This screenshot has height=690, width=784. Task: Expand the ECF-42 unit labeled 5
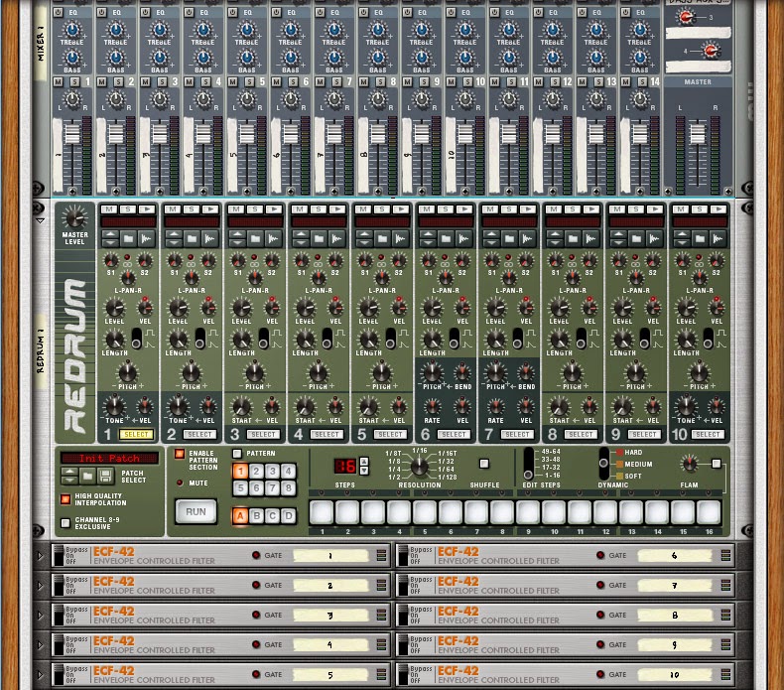[x=41, y=674]
